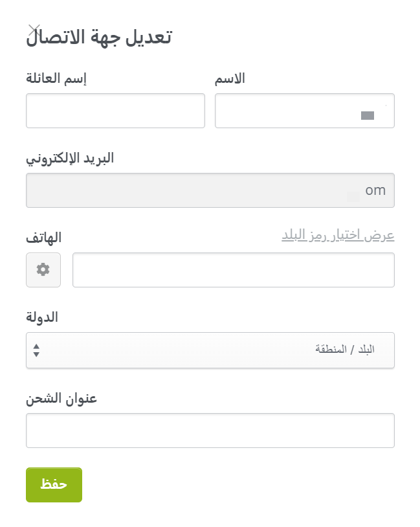Click the الاسم field label
The image size is (420, 527).
click(x=230, y=78)
